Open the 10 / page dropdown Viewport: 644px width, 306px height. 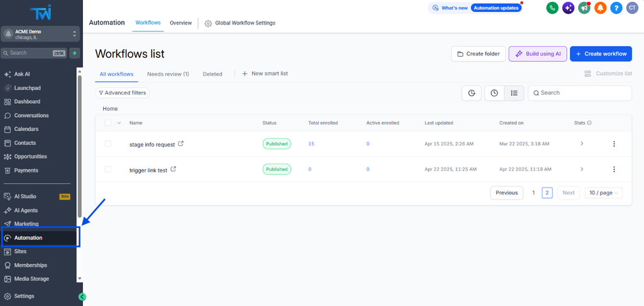coord(603,193)
